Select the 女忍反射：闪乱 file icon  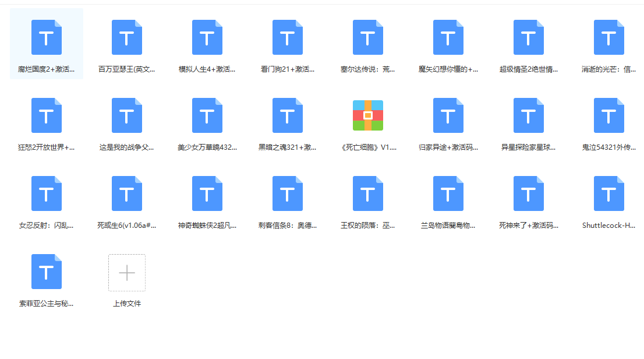pos(47,193)
